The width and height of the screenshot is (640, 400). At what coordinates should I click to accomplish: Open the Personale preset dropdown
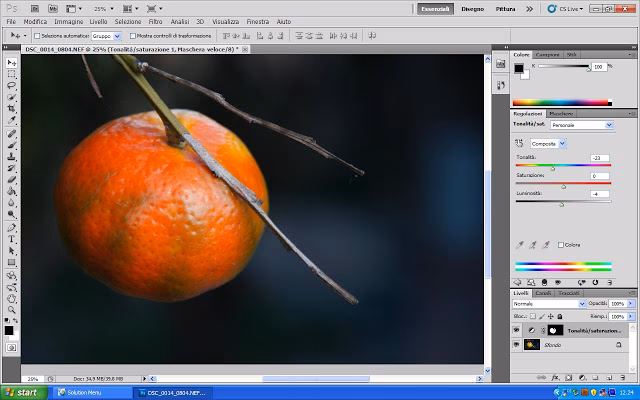click(x=609, y=125)
